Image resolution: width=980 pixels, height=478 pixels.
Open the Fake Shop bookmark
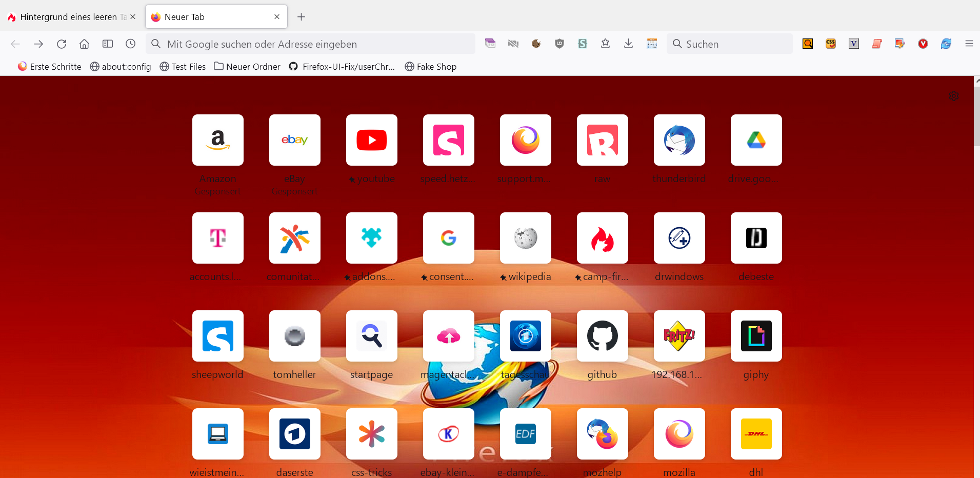pos(431,67)
